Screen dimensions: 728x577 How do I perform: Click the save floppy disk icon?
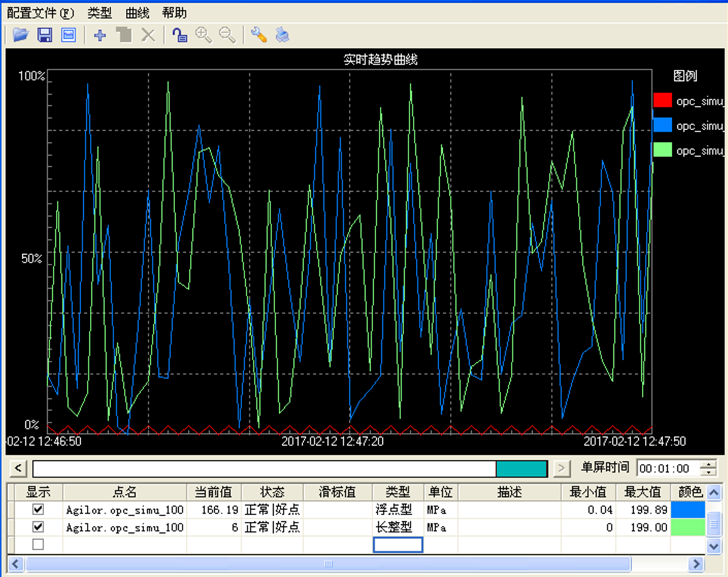[45, 35]
